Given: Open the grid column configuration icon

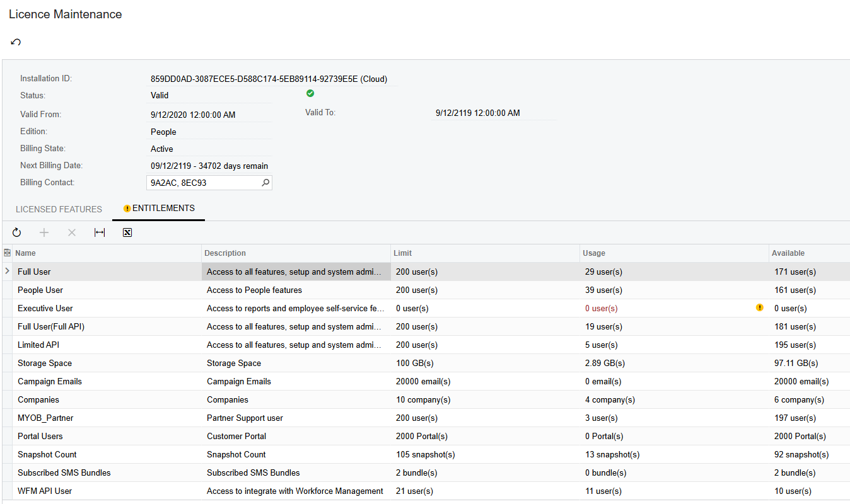Looking at the screenshot, I should [x=6, y=252].
